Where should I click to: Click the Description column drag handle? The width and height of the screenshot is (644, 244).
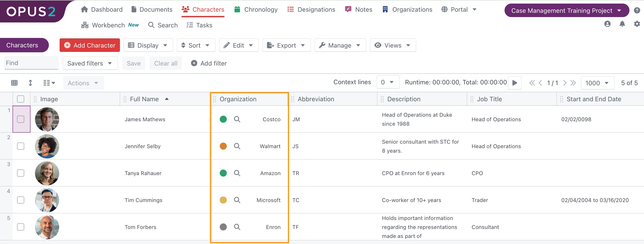pyautogui.click(x=382, y=99)
